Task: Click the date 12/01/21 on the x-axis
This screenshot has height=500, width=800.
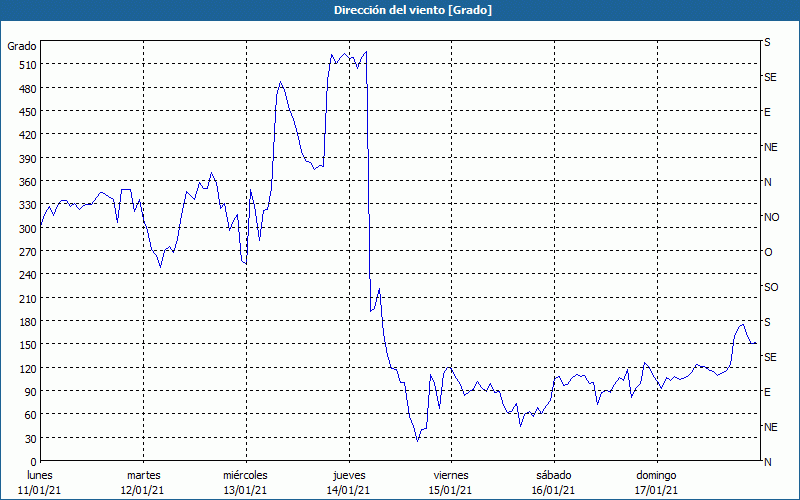Action: coord(143,490)
